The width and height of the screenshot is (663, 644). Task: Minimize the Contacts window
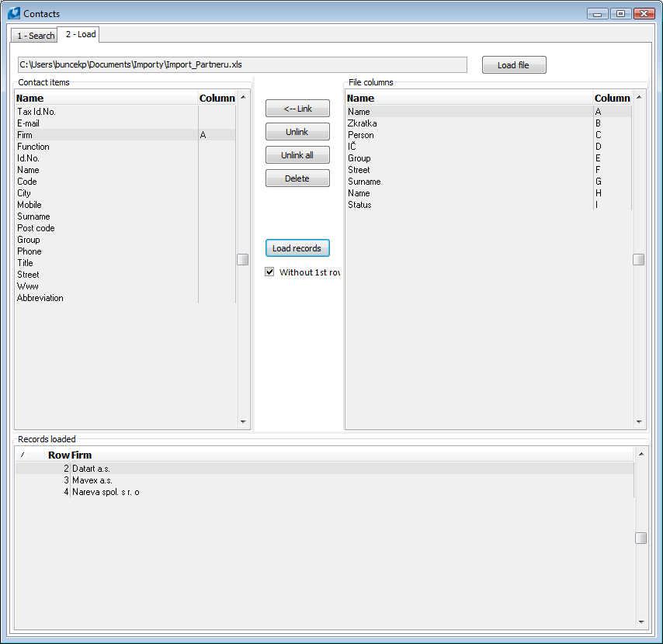(598, 14)
